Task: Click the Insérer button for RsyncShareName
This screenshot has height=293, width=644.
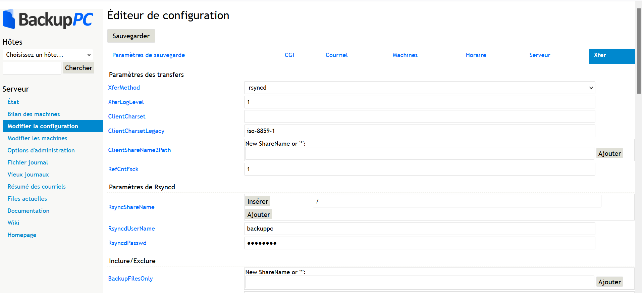Action: pos(257,201)
